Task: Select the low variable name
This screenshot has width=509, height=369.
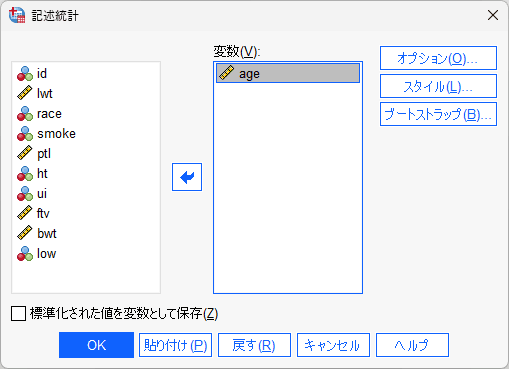Action: (46, 254)
